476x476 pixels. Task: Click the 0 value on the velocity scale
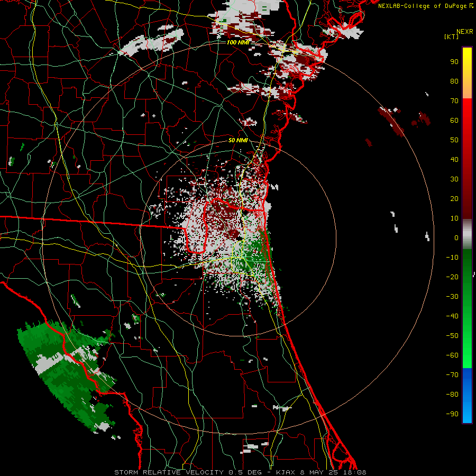click(x=456, y=238)
